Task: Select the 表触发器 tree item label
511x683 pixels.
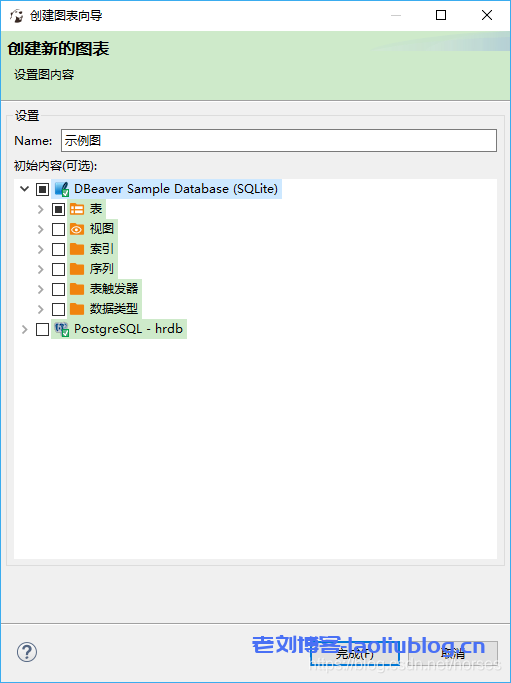Action: tap(114, 289)
